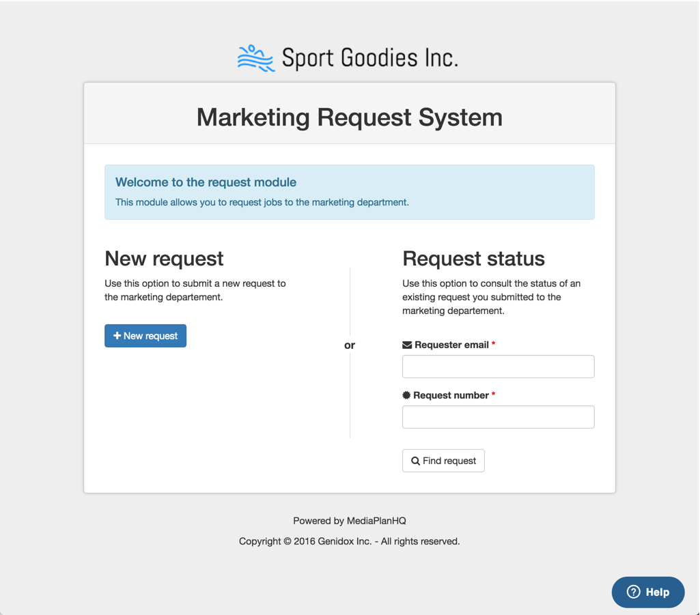Click the Marketing Request System title
This screenshot has width=700, height=615.
[x=350, y=117]
